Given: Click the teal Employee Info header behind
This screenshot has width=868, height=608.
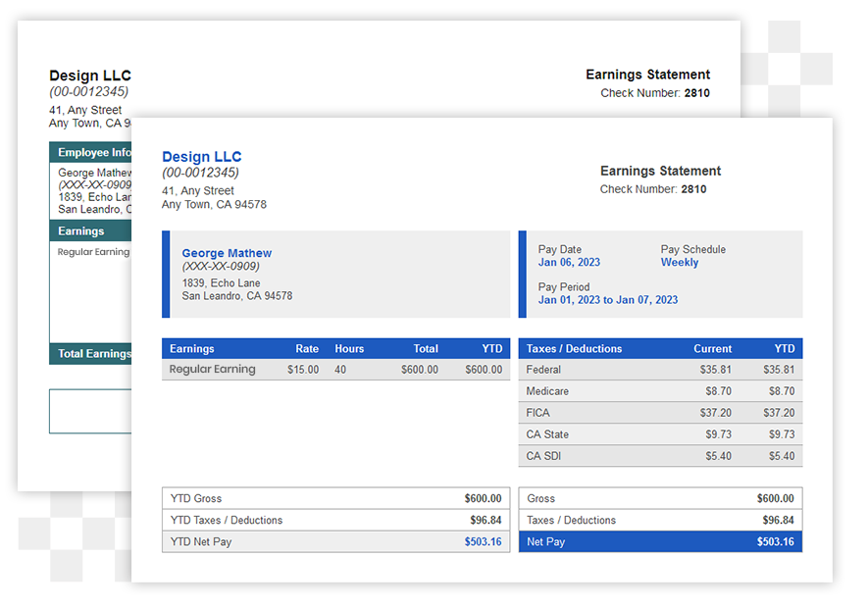Looking at the screenshot, I should click(91, 152).
